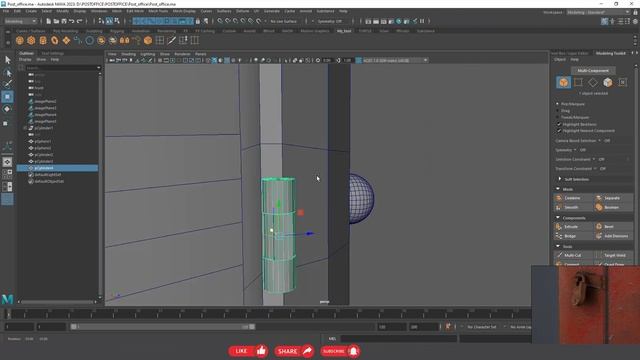This screenshot has width=640, height=360.
Task: Click the orange box shelf icon after mirror
Action: [x=148, y=40]
